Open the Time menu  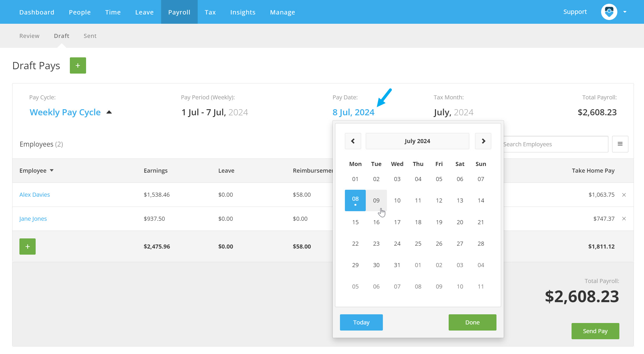[x=113, y=12]
